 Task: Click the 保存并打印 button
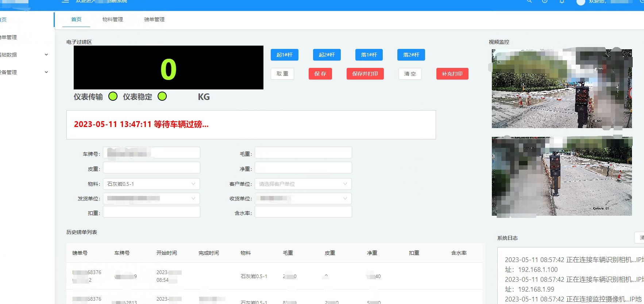point(365,74)
